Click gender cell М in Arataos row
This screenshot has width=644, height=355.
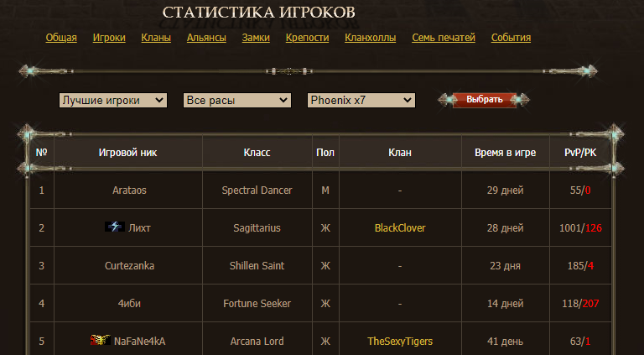[x=325, y=191]
